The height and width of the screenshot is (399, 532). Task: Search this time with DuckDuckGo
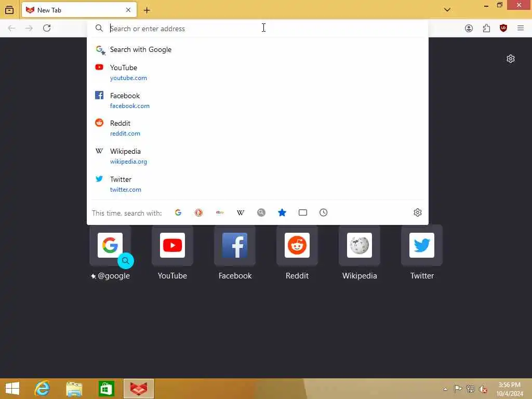tap(198, 212)
